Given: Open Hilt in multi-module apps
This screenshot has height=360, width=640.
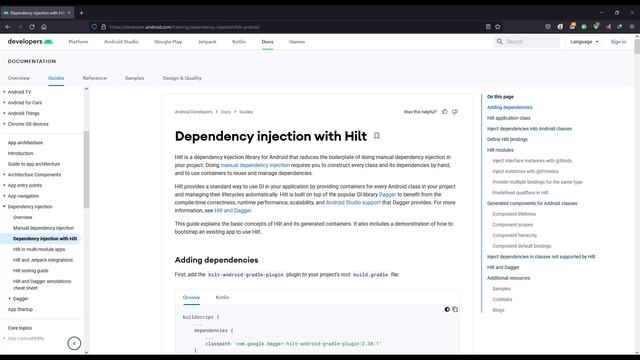Looking at the screenshot, I should (39, 249).
